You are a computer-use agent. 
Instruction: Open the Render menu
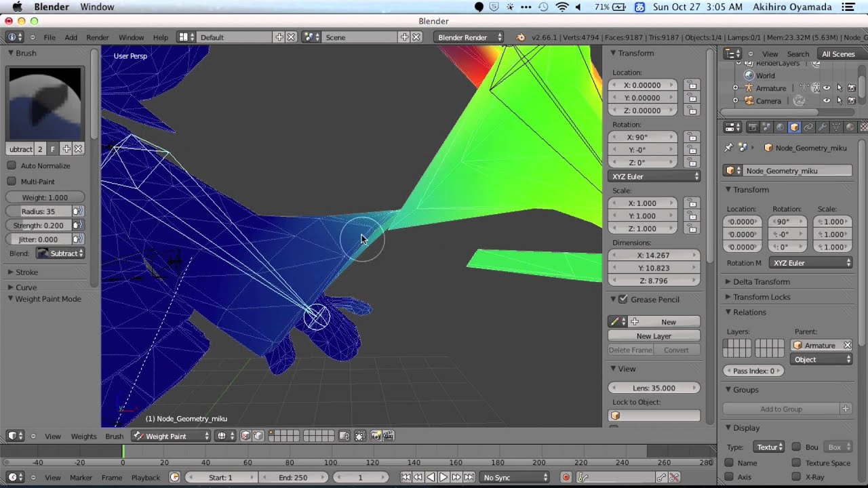point(98,37)
